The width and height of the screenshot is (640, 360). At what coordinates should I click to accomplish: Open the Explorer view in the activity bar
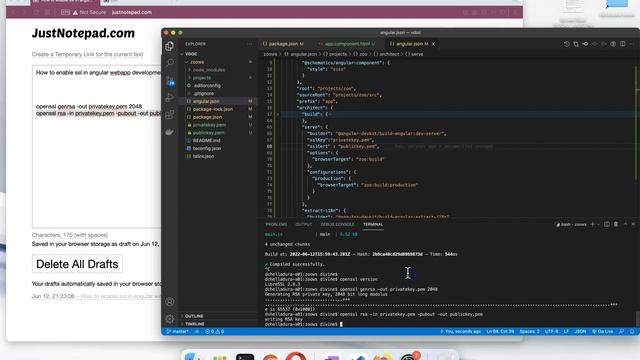[170, 46]
